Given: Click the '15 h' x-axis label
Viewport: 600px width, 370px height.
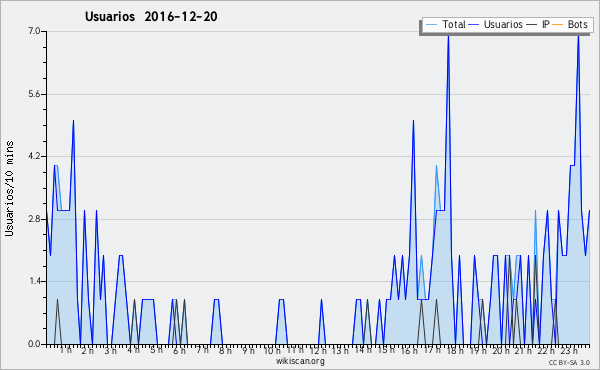Looking at the screenshot, I should click(386, 350).
